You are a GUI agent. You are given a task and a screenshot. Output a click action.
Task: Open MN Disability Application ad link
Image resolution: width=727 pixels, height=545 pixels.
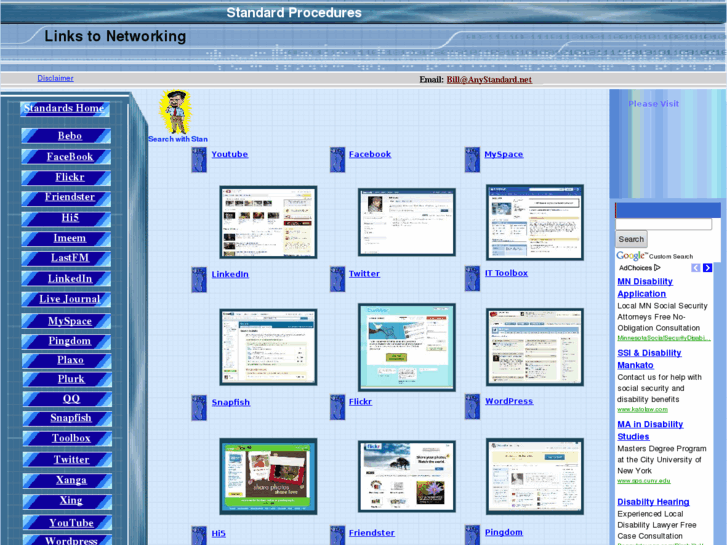pyautogui.click(x=645, y=288)
